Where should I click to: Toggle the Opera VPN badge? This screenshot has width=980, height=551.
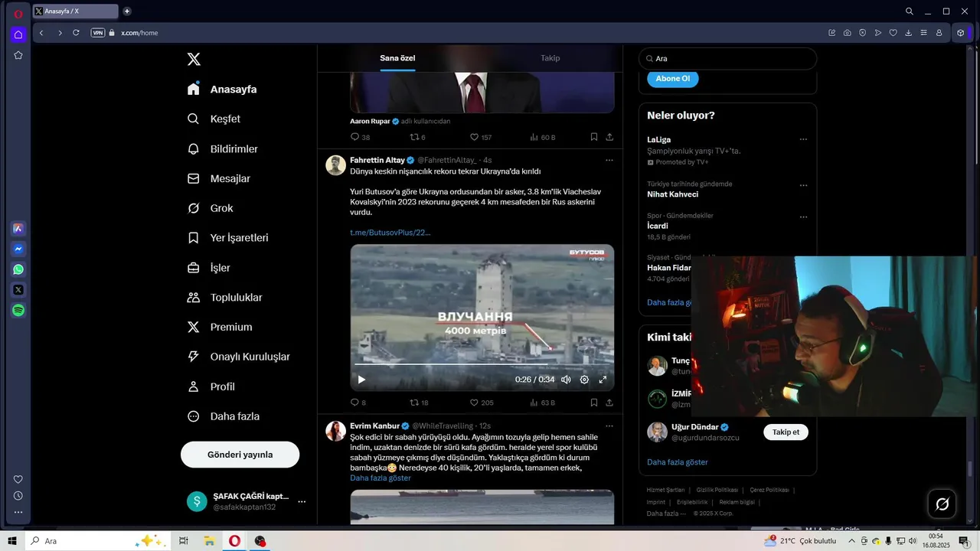click(97, 33)
